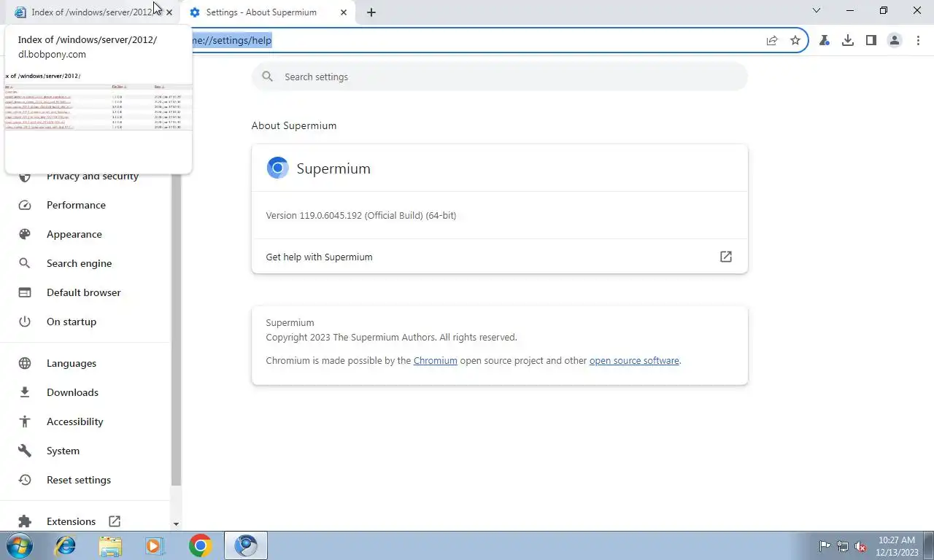The image size is (934, 560).
Task: Close the Index of /windows/server/2012 tab
Action: point(169,12)
